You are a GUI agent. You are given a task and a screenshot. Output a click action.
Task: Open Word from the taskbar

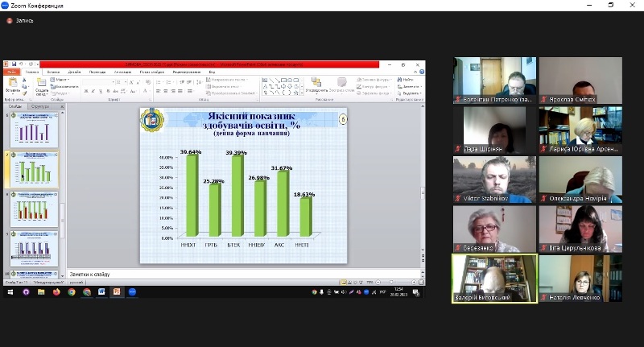coord(101,292)
